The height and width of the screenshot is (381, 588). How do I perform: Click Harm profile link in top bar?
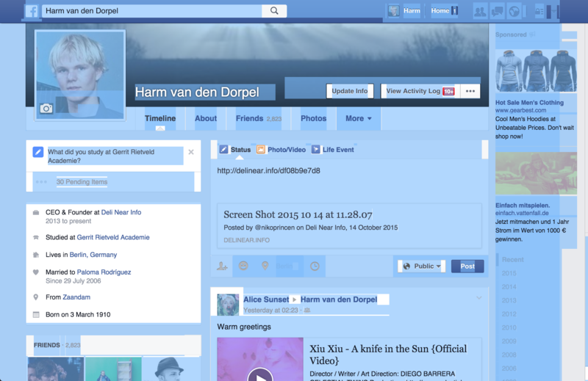[404, 11]
